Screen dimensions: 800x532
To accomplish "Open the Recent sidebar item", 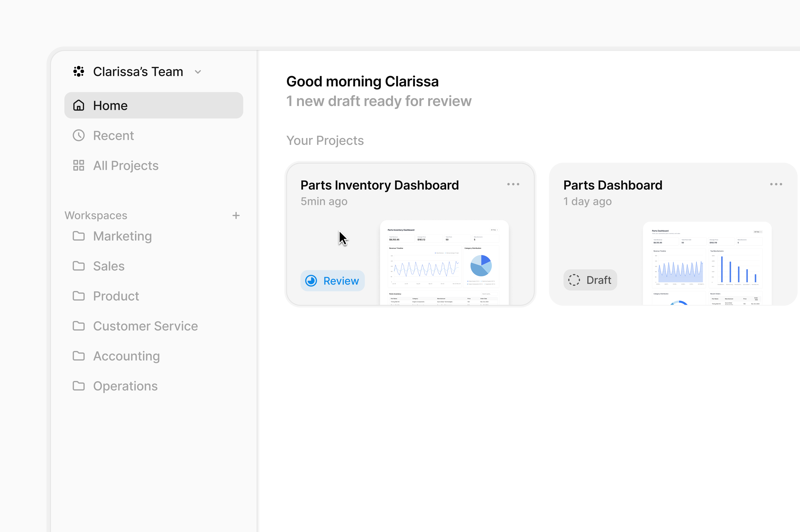I will pos(154,135).
